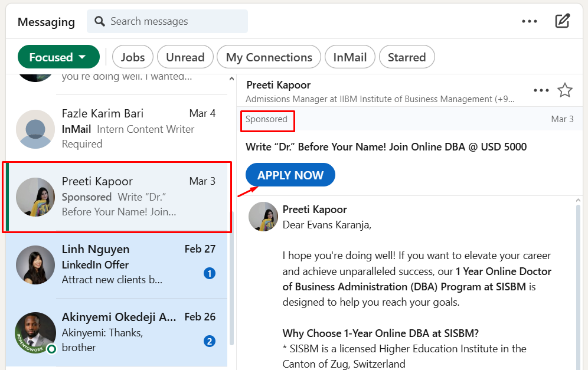Click the Messaging heading

tap(46, 22)
